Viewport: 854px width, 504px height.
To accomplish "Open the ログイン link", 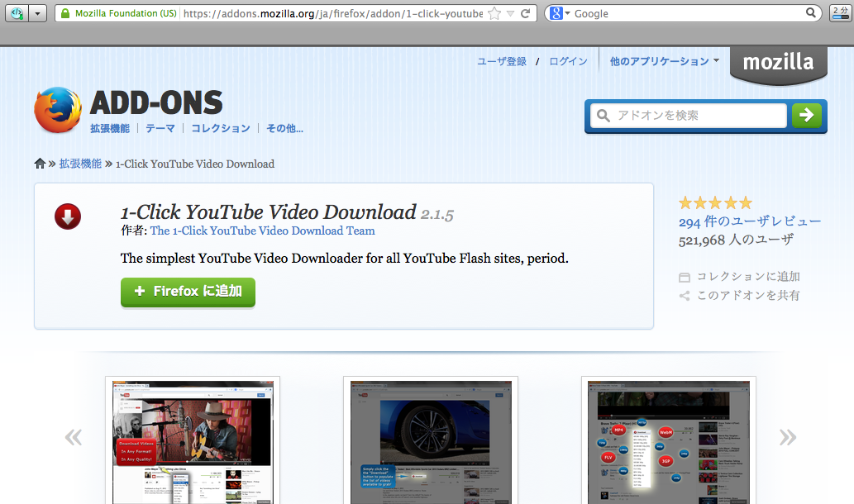I will click(x=568, y=61).
